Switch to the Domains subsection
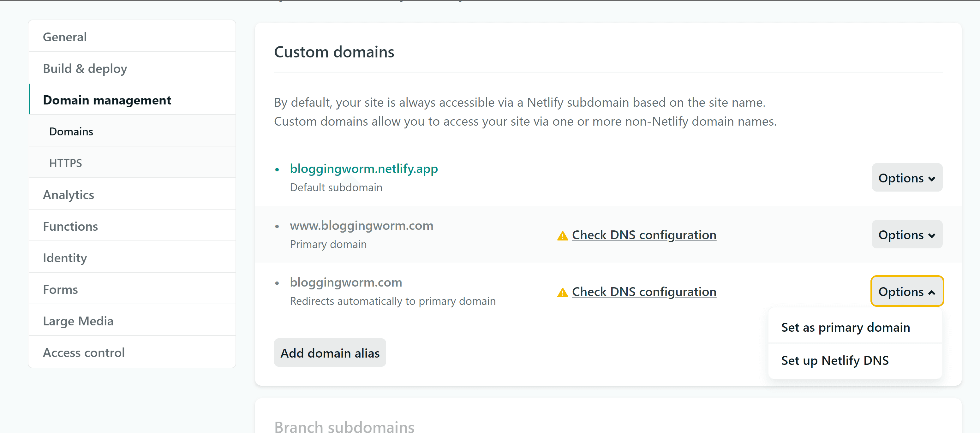980x433 pixels. [x=71, y=131]
